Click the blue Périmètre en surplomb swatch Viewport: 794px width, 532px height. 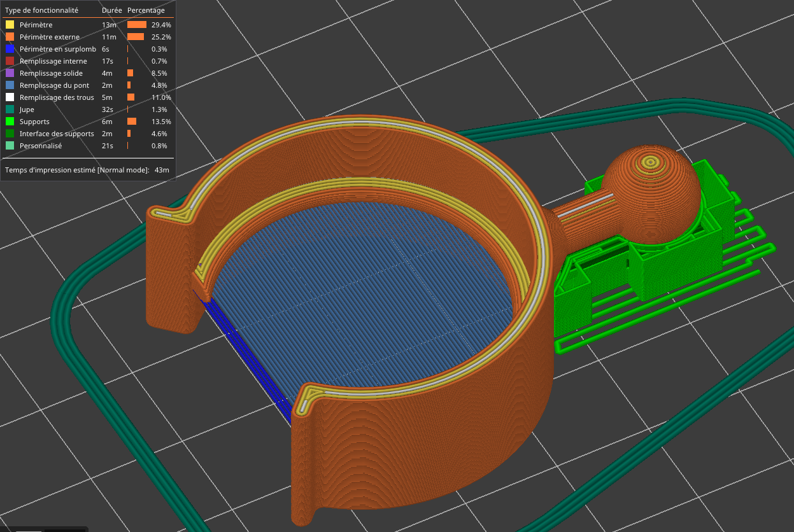pos(10,49)
